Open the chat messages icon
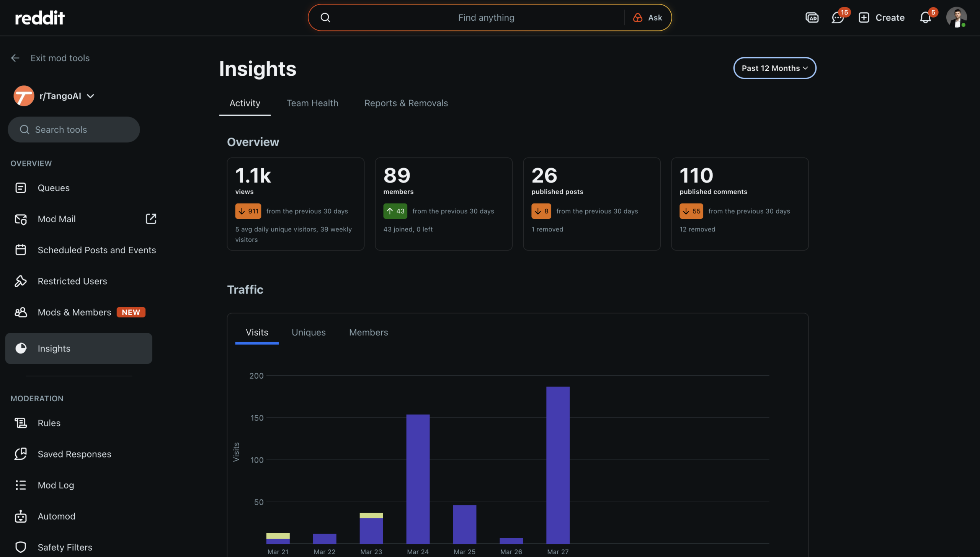980x557 pixels. tap(837, 18)
